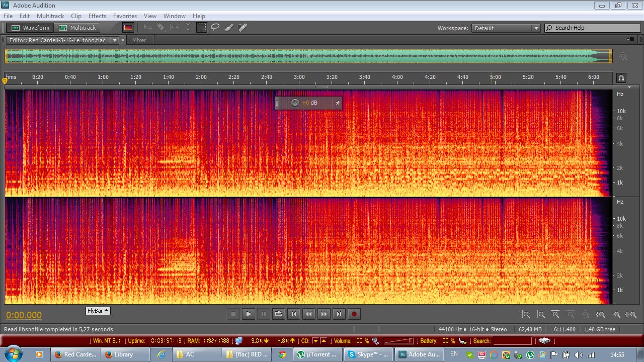Open the Skype taskbar button
This screenshot has width=644, height=362.
(x=368, y=354)
